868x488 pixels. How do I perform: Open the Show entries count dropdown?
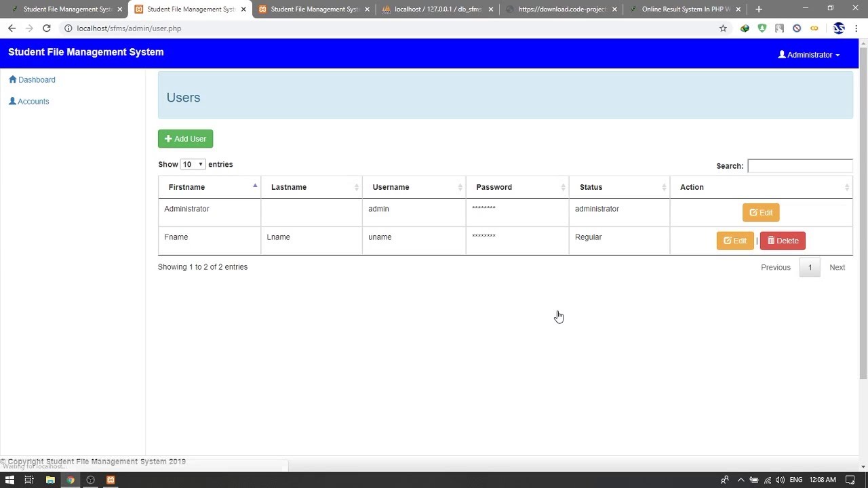(193, 165)
